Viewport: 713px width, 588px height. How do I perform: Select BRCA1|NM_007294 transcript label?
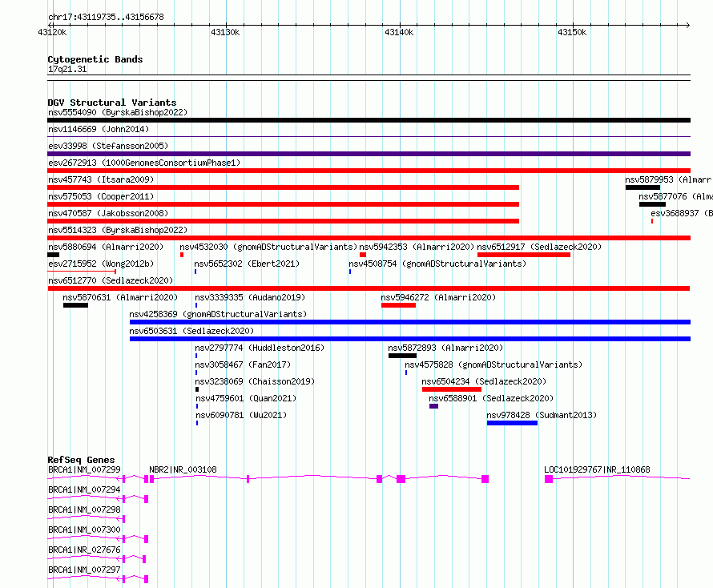(x=84, y=489)
